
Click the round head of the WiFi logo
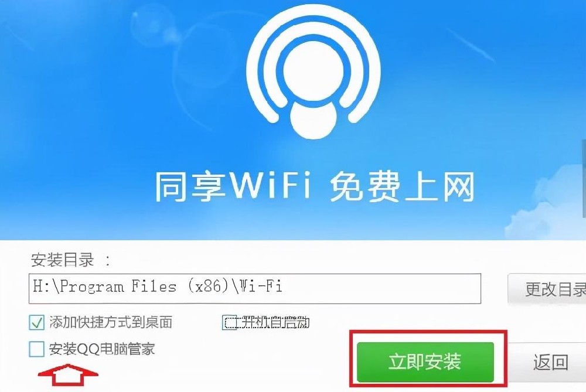pyautogui.click(x=313, y=71)
